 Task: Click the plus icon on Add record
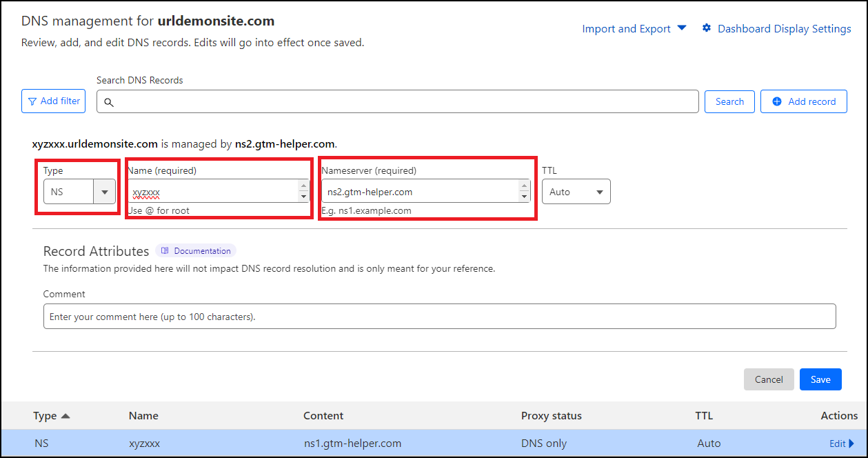(777, 101)
